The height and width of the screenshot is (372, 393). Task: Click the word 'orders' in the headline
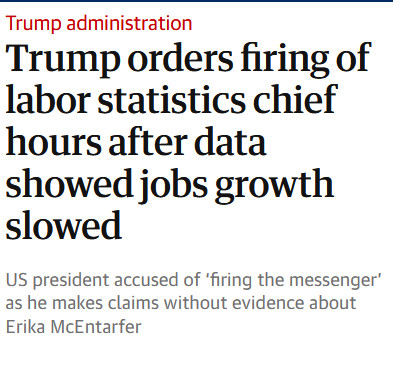(x=180, y=59)
